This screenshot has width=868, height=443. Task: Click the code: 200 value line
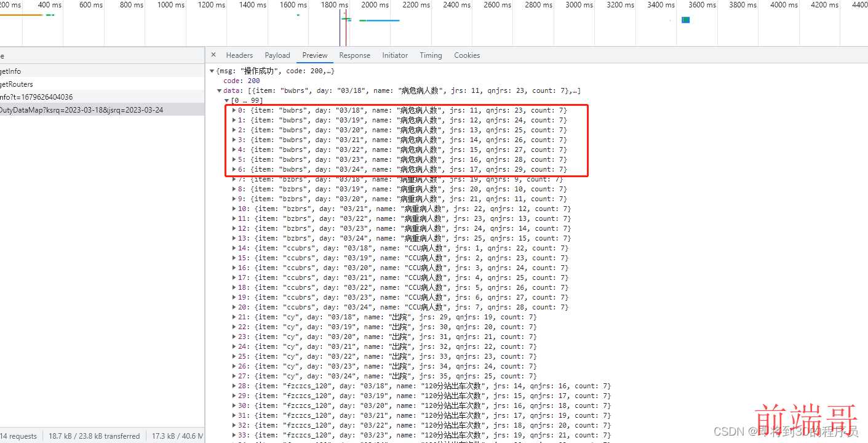(241, 81)
